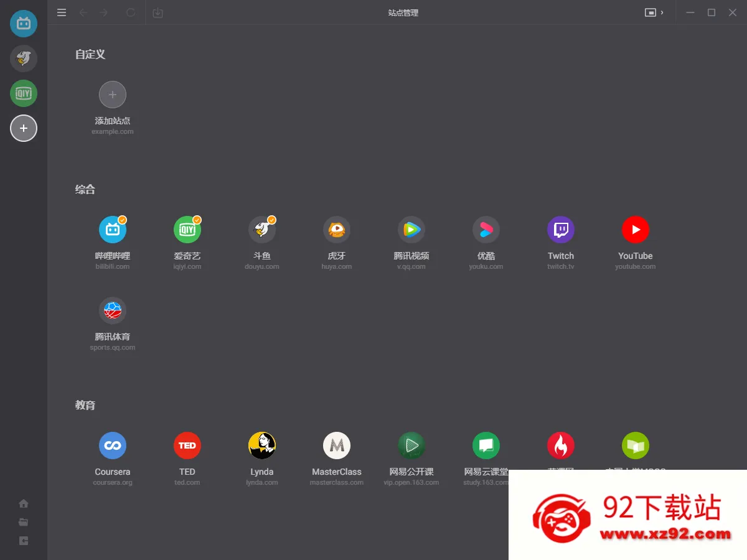Add the Twitch site

[x=561, y=230]
